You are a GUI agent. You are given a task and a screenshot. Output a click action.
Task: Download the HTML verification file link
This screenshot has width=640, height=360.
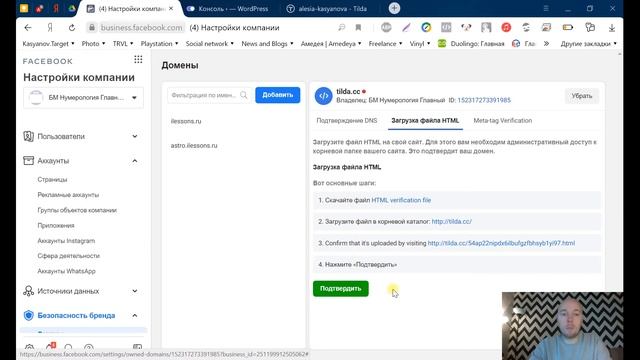(x=401, y=200)
